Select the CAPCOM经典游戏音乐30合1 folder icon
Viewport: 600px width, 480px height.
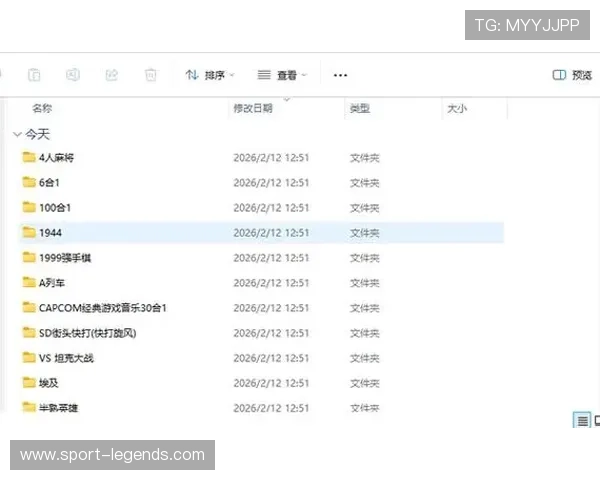[x=29, y=307]
